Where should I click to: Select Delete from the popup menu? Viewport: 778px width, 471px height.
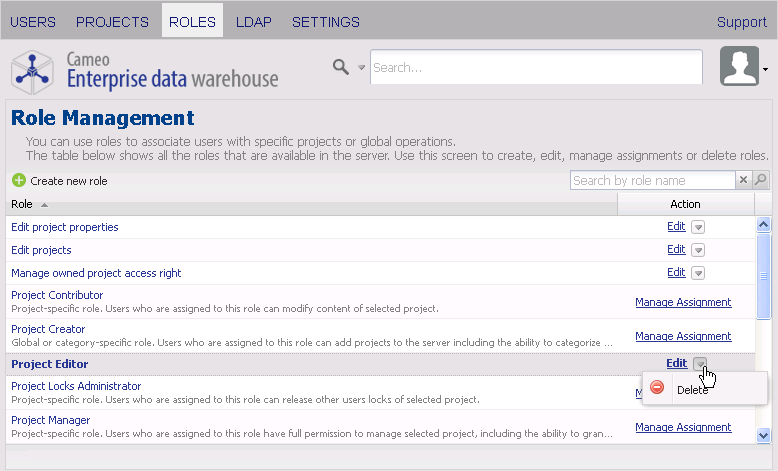pos(692,389)
